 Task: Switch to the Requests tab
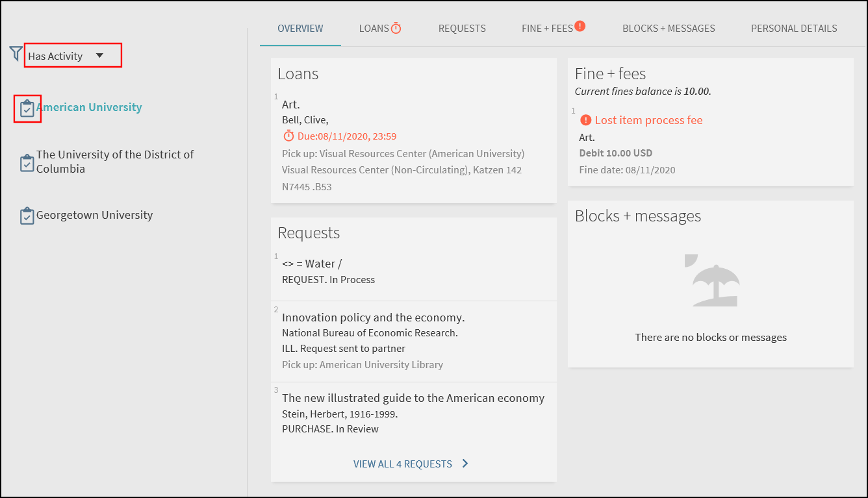[x=462, y=29]
